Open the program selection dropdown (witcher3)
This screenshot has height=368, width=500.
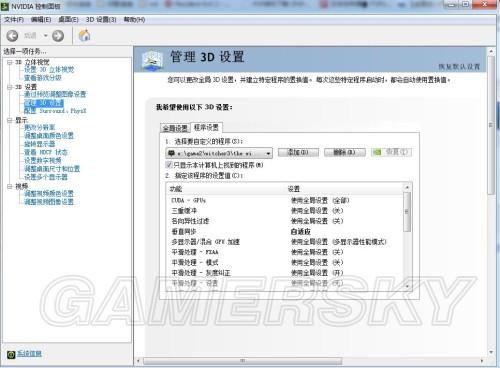pos(219,153)
